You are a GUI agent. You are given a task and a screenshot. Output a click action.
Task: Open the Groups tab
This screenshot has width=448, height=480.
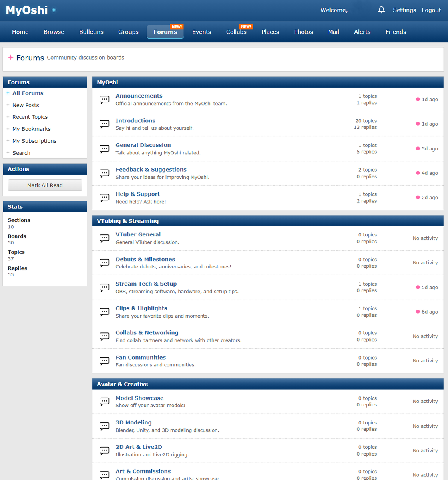(x=128, y=32)
